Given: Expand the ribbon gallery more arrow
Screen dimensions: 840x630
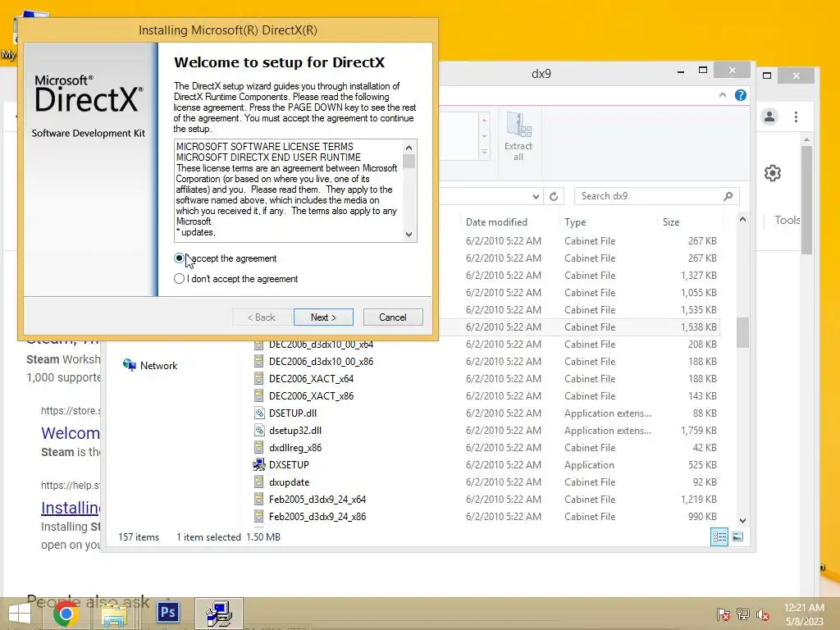Looking at the screenshot, I should [x=484, y=153].
